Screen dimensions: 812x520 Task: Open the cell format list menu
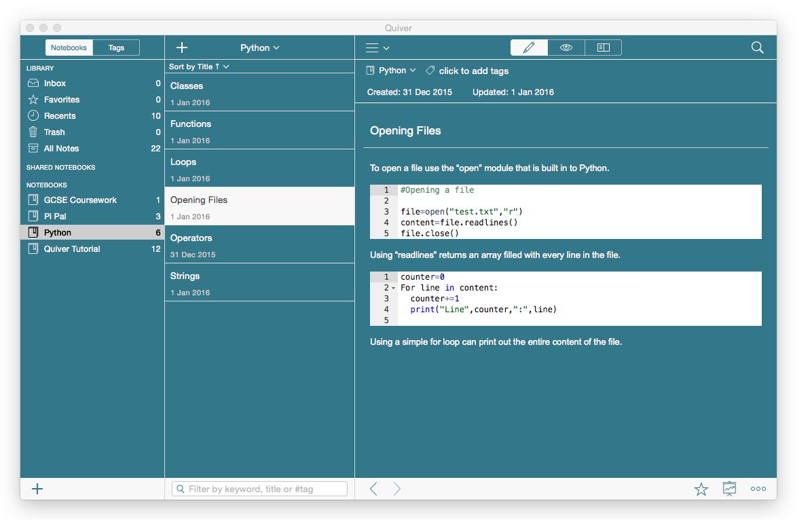tap(377, 48)
